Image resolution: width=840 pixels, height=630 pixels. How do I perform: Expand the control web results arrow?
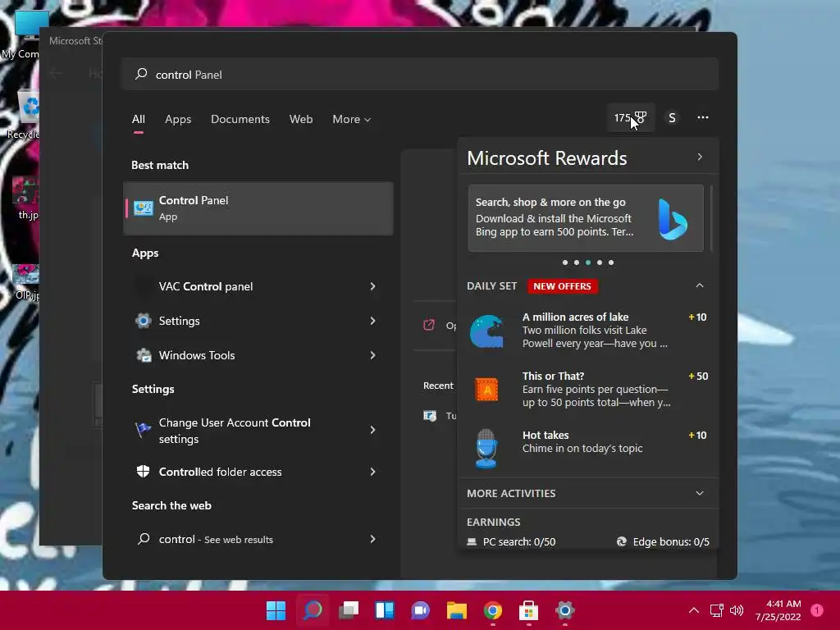(373, 539)
